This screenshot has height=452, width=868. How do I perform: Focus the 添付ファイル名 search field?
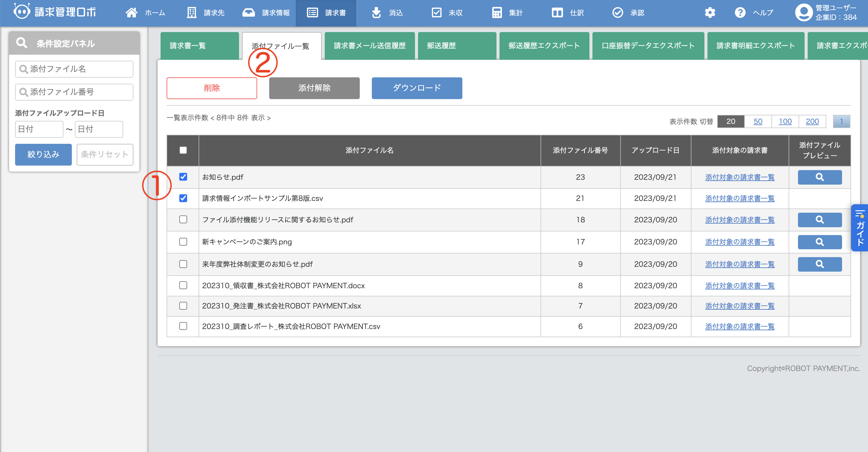pos(74,69)
